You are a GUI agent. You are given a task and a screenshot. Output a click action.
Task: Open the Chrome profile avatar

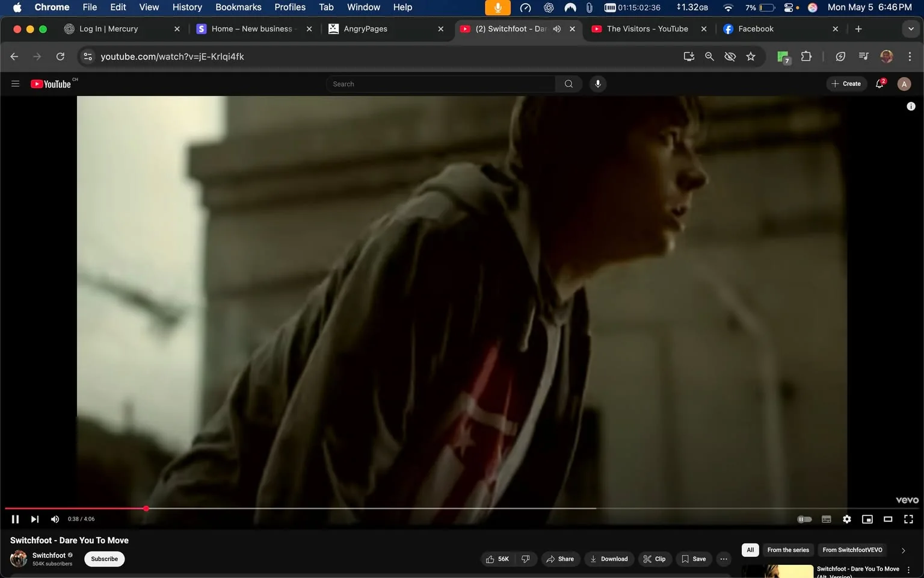coord(887,57)
